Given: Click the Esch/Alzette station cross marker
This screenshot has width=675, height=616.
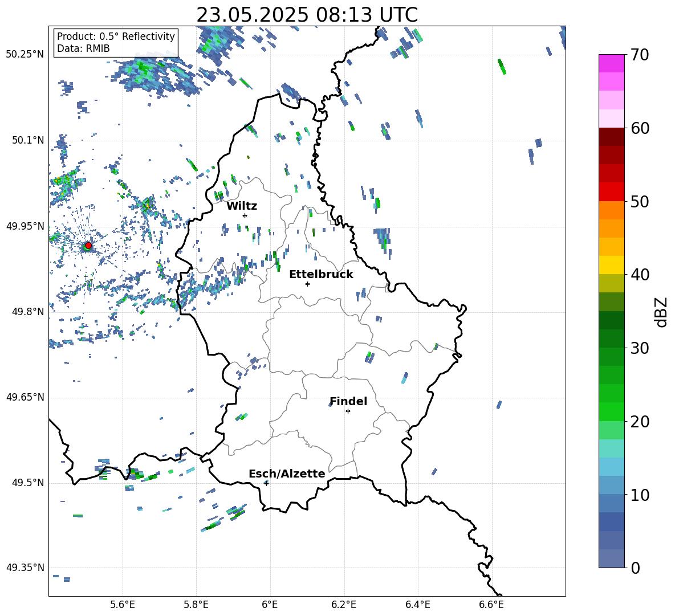Looking at the screenshot, I should pos(266,483).
